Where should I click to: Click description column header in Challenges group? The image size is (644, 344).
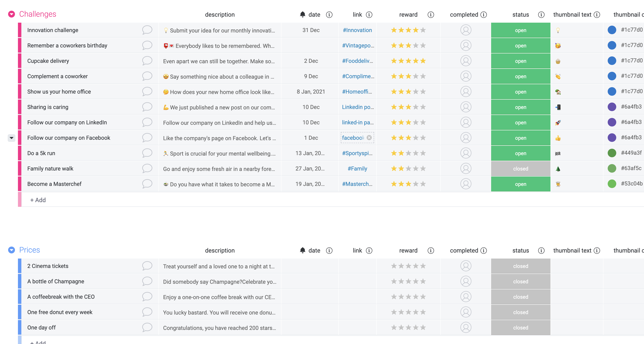[x=220, y=15]
